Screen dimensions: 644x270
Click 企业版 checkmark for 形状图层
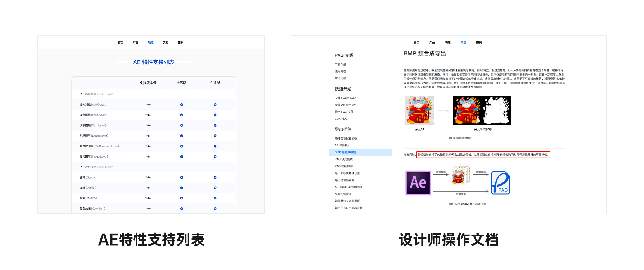[215, 136]
